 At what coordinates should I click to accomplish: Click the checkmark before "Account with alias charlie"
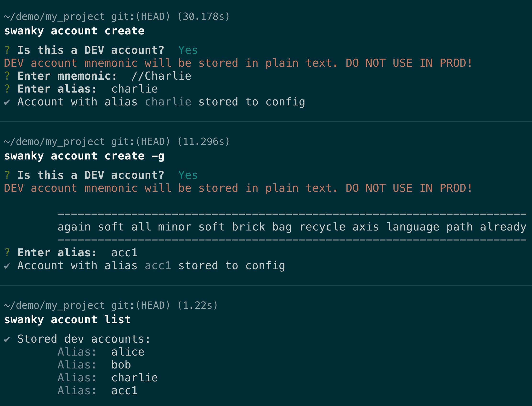(x=7, y=102)
